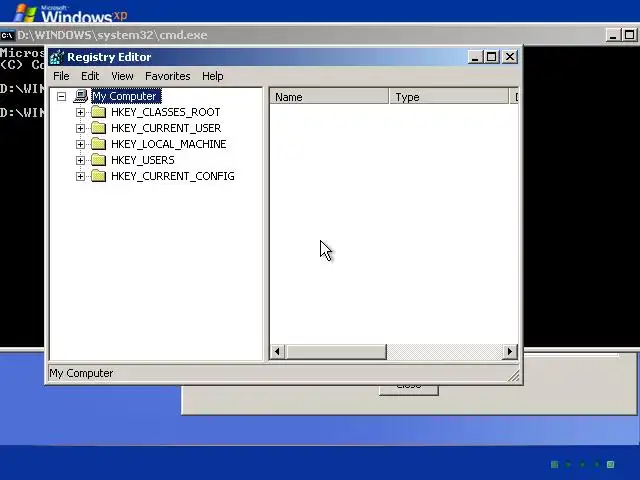Open the Help menu in Registry Editor
640x480 pixels.
(212, 76)
